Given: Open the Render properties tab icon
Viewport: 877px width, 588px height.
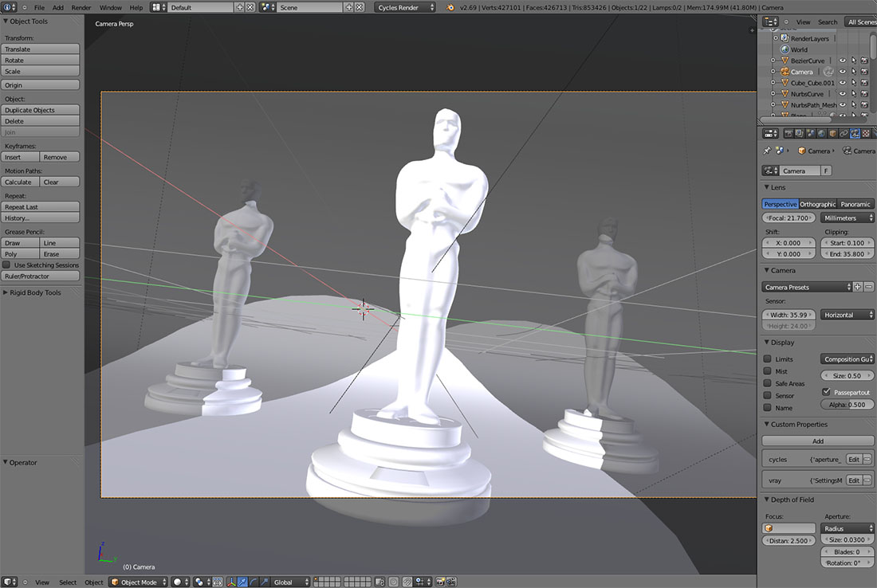Looking at the screenshot, I should click(789, 134).
